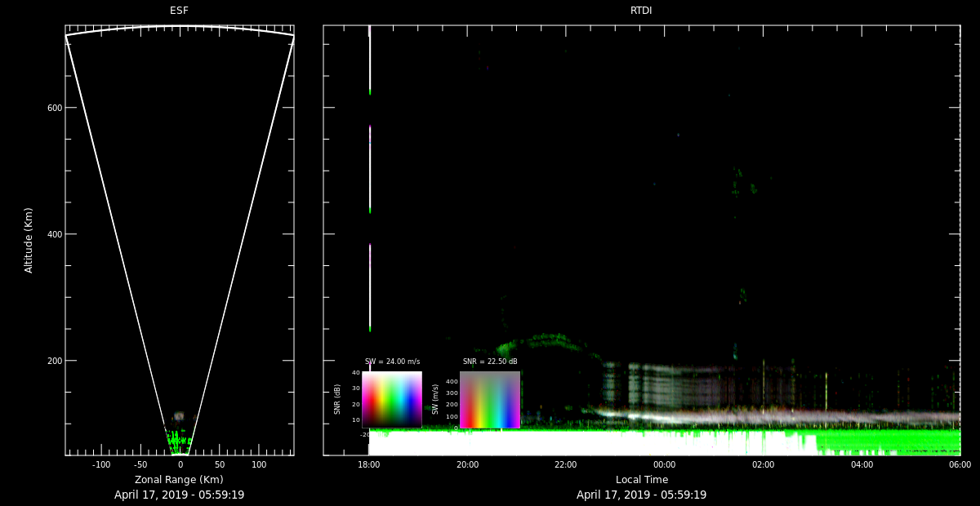Click the SNR color map swatch under SW = 24.00 m/s

coord(392,400)
